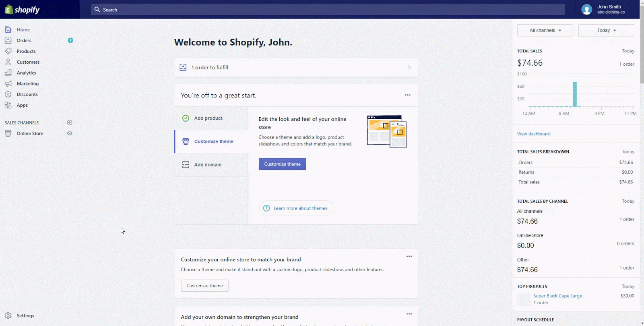Image resolution: width=644 pixels, height=326 pixels.
Task: Go to Home in sidebar
Action: [x=23, y=29]
